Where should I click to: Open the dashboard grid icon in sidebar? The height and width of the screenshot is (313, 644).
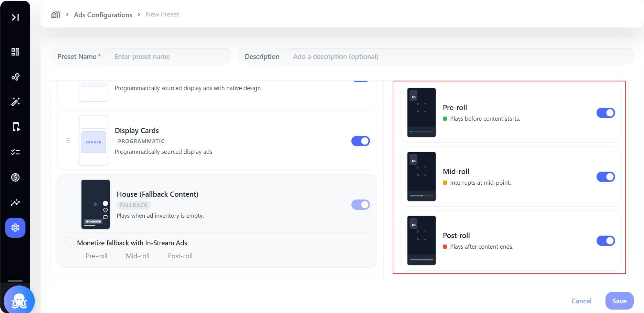(15, 52)
